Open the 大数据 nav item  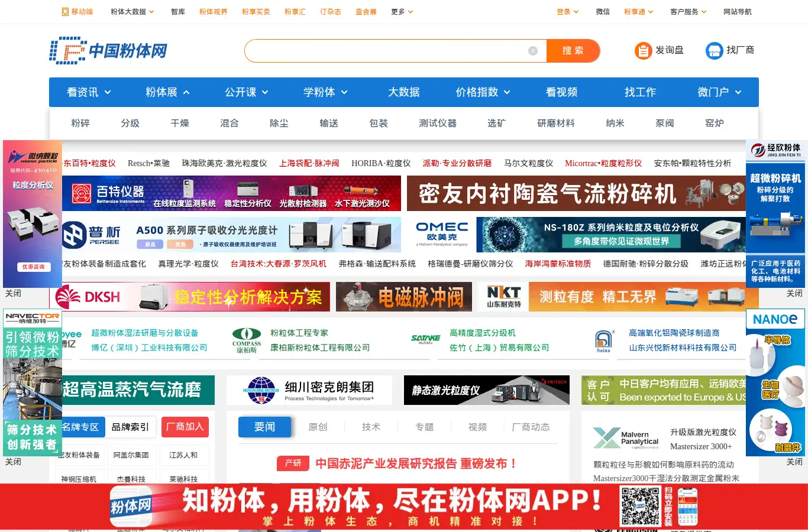tap(404, 92)
